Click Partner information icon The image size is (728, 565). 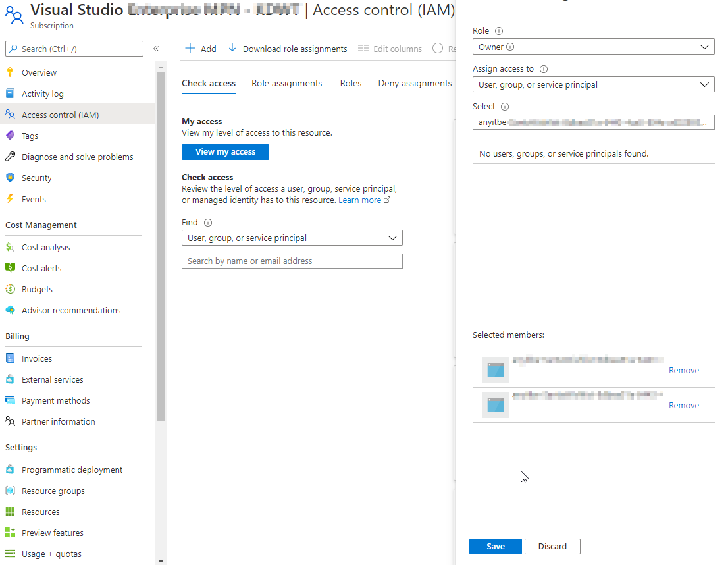click(11, 421)
